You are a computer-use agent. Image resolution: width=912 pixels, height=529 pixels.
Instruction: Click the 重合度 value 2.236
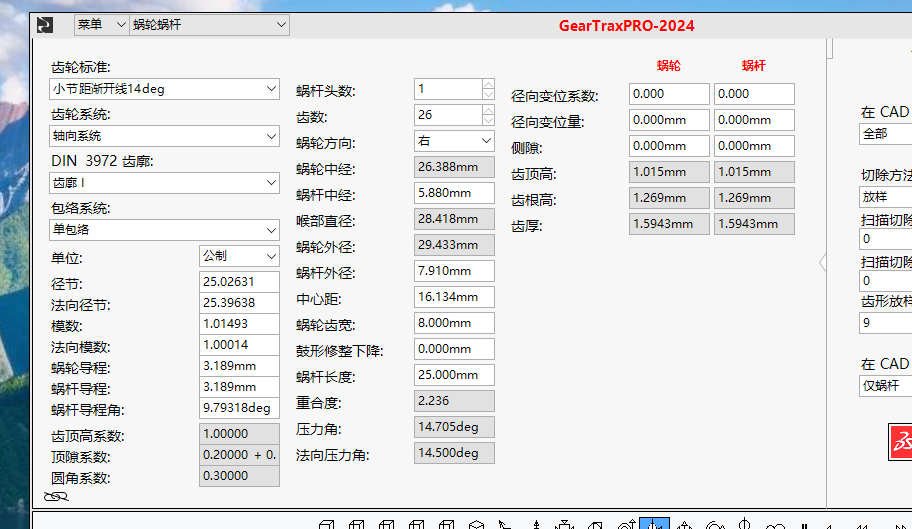(x=454, y=401)
